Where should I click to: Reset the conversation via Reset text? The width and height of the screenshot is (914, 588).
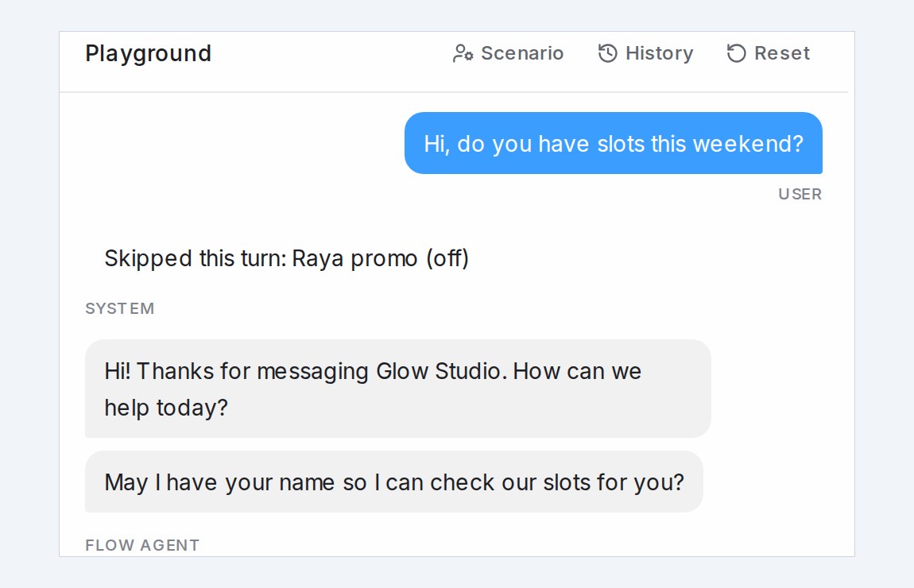tap(782, 53)
